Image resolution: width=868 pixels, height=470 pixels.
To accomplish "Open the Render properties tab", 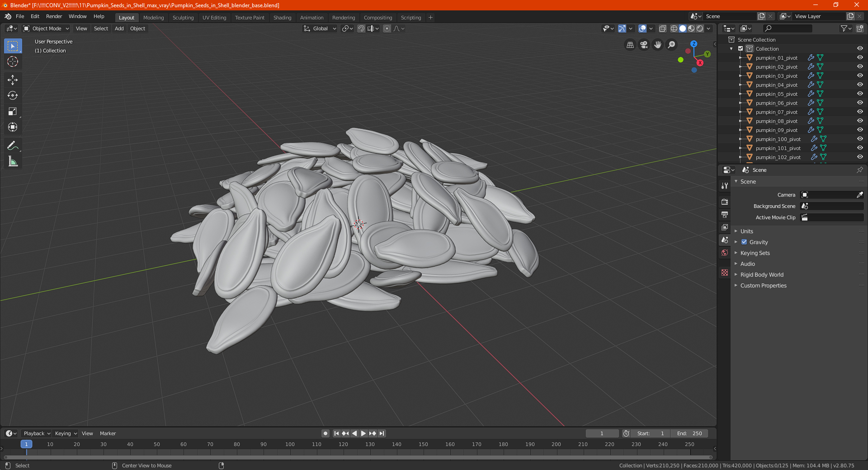I will click(725, 202).
